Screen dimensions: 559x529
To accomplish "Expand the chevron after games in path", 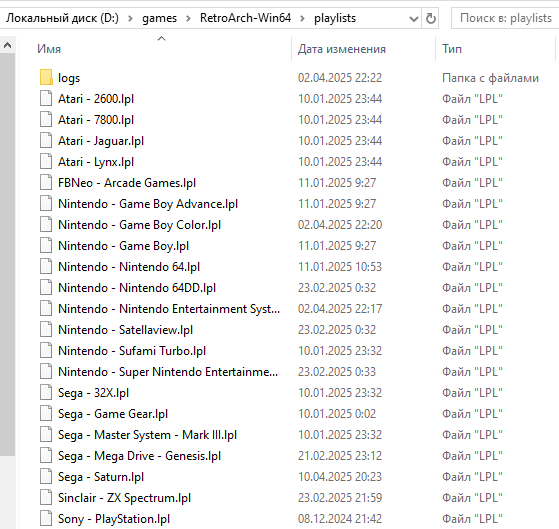I will (188, 19).
